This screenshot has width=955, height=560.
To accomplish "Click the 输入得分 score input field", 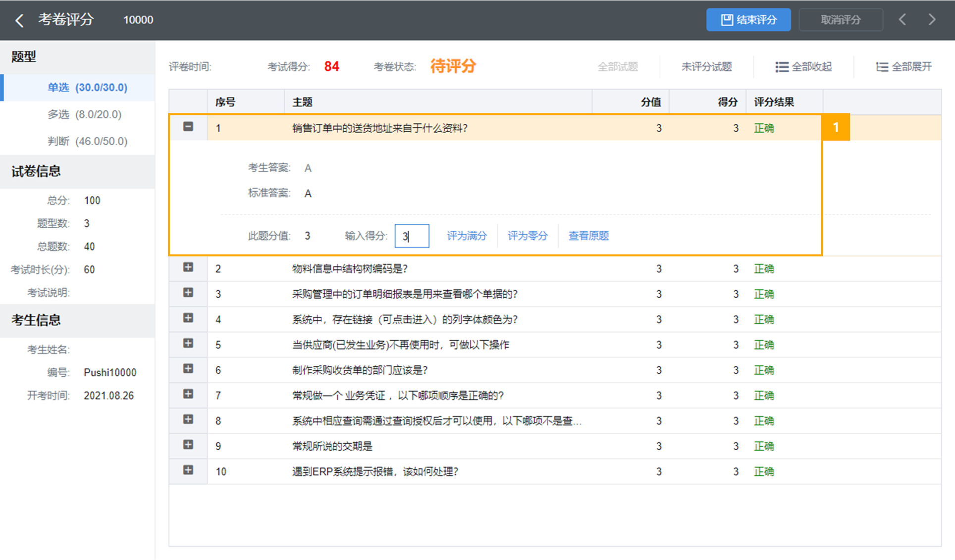I will 412,236.
